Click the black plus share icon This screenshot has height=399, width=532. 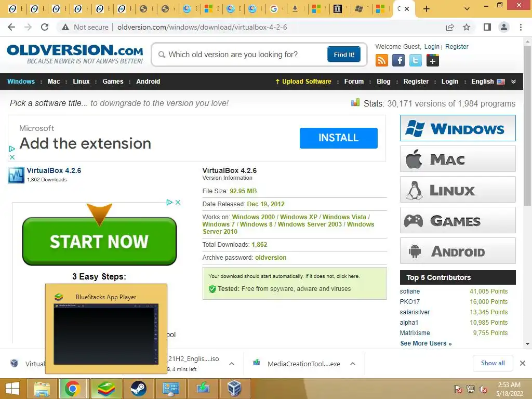(x=433, y=60)
